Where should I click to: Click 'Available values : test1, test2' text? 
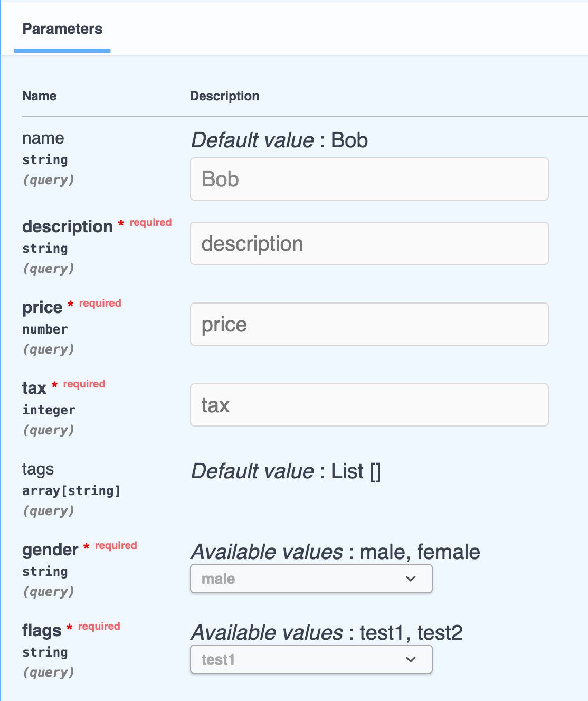pyautogui.click(x=327, y=633)
